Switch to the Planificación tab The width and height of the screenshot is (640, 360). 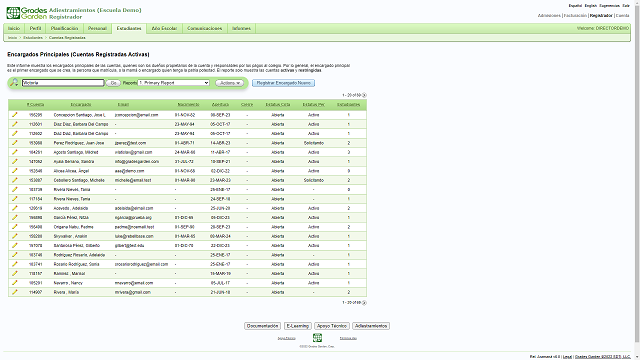click(64, 29)
